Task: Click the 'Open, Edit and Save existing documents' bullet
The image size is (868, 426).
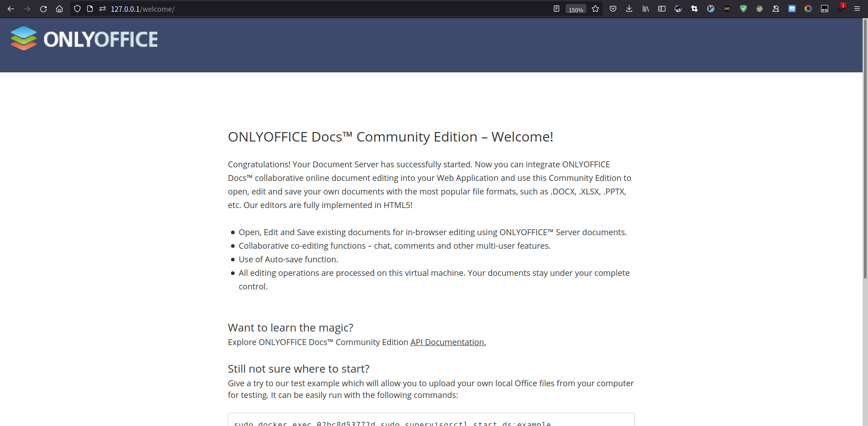Action: point(433,232)
